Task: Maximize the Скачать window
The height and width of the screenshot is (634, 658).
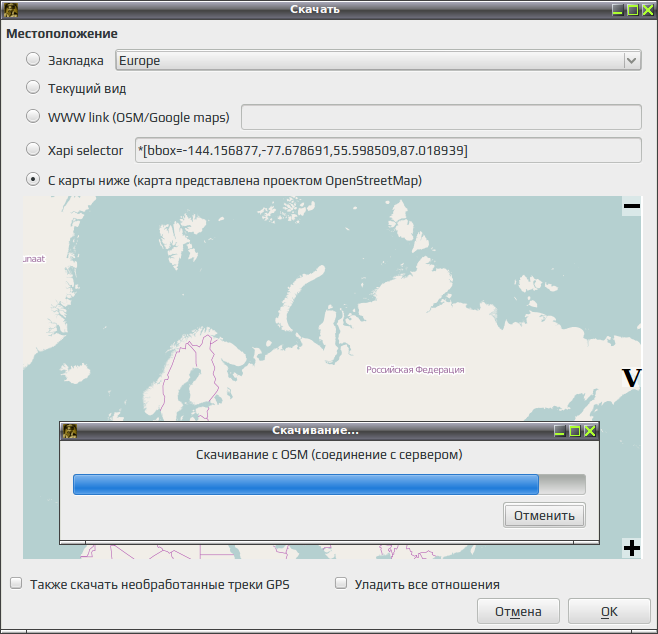Action: [633, 10]
